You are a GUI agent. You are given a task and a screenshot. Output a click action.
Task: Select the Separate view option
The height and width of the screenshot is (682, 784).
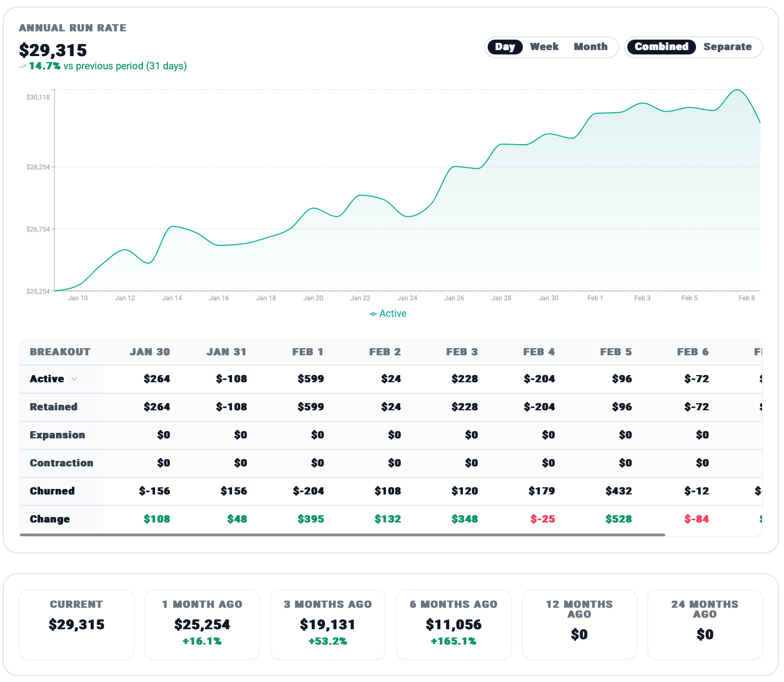click(x=727, y=47)
